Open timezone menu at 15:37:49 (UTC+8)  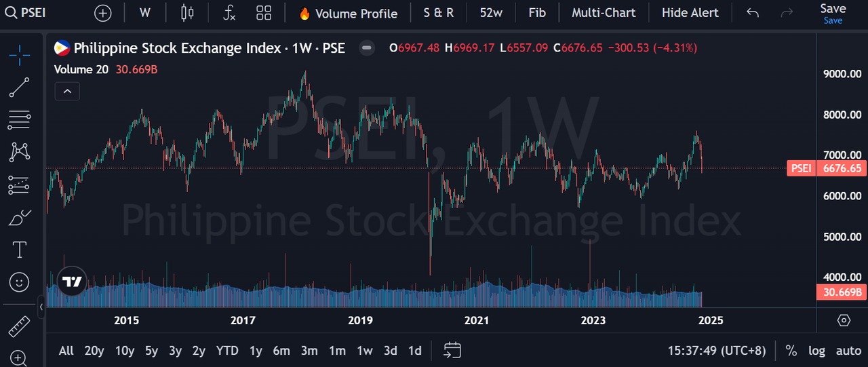pos(716,351)
